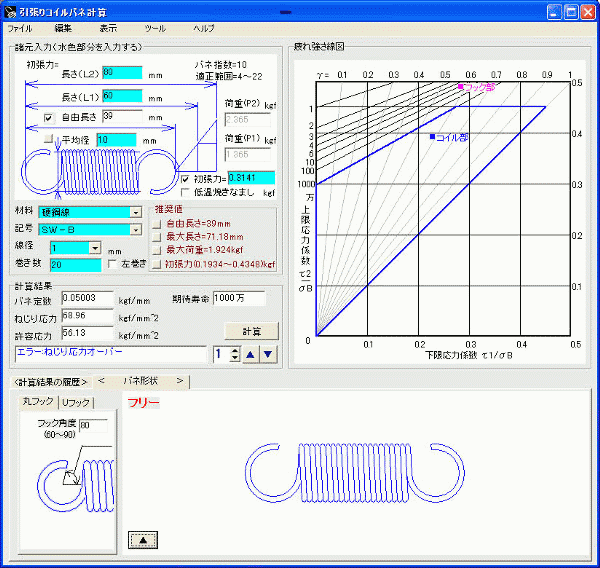Click the small button beside 平均径
The image size is (600, 568).
pyautogui.click(x=47, y=140)
